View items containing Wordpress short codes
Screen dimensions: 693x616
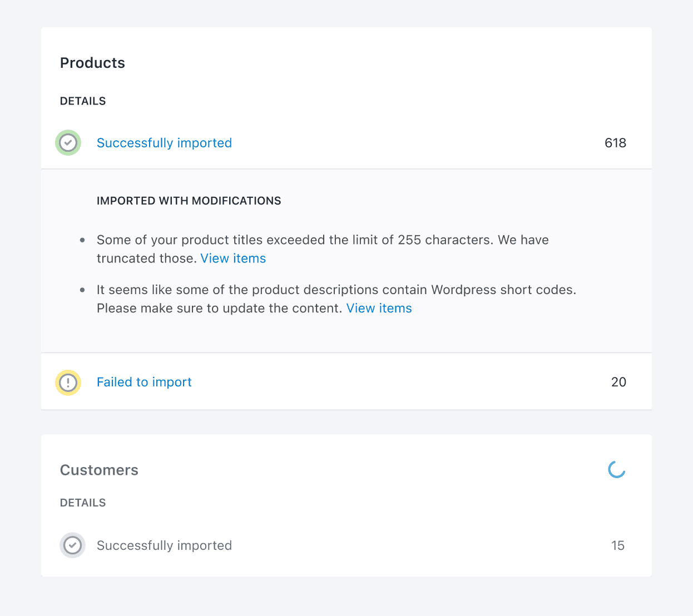click(x=379, y=309)
